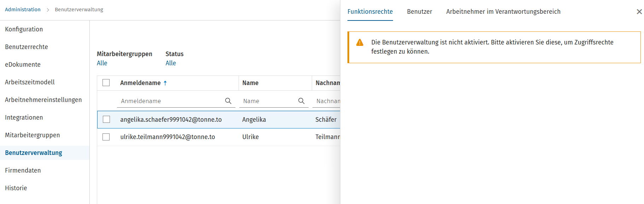Sort by the Name column header
The image size is (644, 204).
point(250,83)
